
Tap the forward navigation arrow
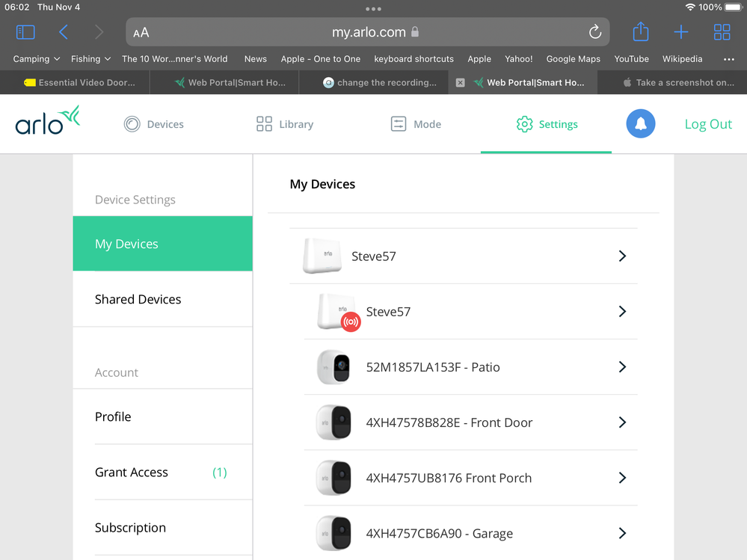[99, 32]
